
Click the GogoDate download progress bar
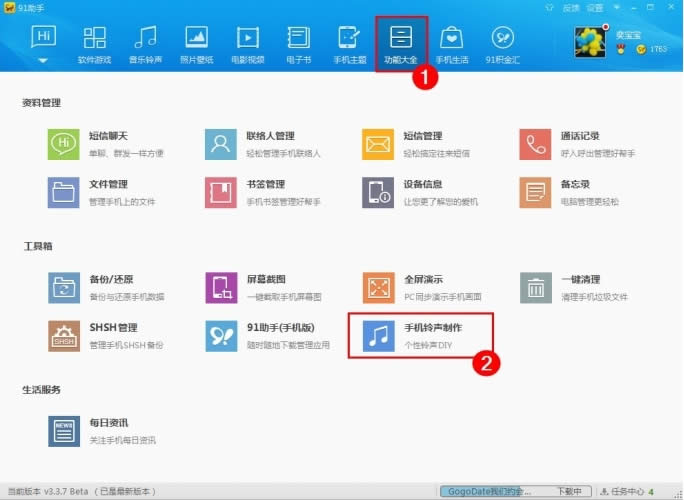[516, 491]
